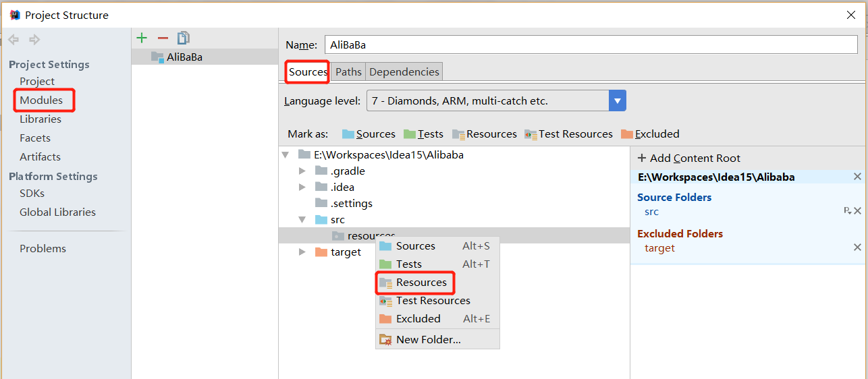Mark as Tests in the toolbar
This screenshot has height=379, width=868.
(423, 134)
